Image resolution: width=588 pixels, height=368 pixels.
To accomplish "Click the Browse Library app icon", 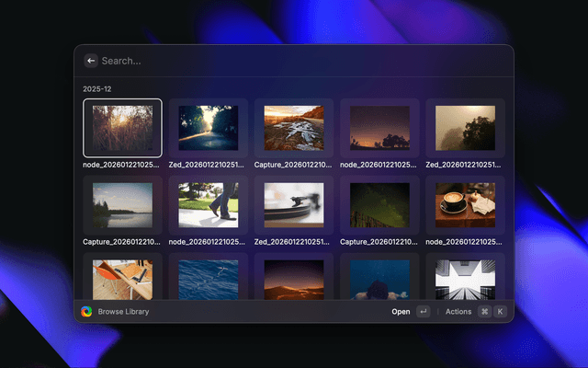I will click(x=86, y=312).
